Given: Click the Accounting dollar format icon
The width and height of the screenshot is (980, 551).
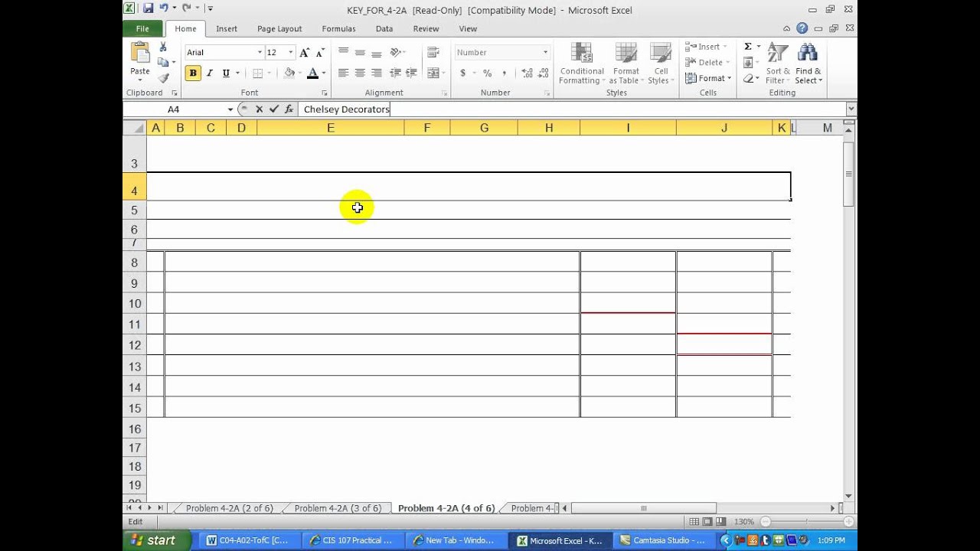Looking at the screenshot, I should (462, 73).
